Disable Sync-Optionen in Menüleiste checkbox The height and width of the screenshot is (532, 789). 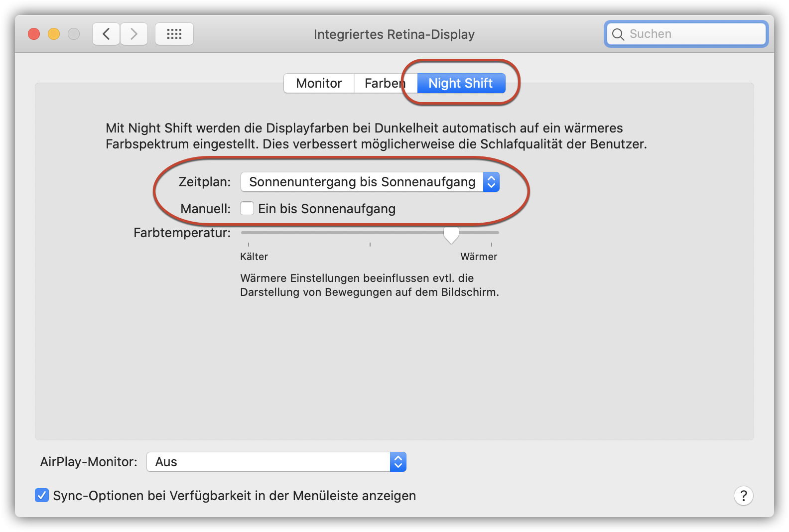point(42,495)
